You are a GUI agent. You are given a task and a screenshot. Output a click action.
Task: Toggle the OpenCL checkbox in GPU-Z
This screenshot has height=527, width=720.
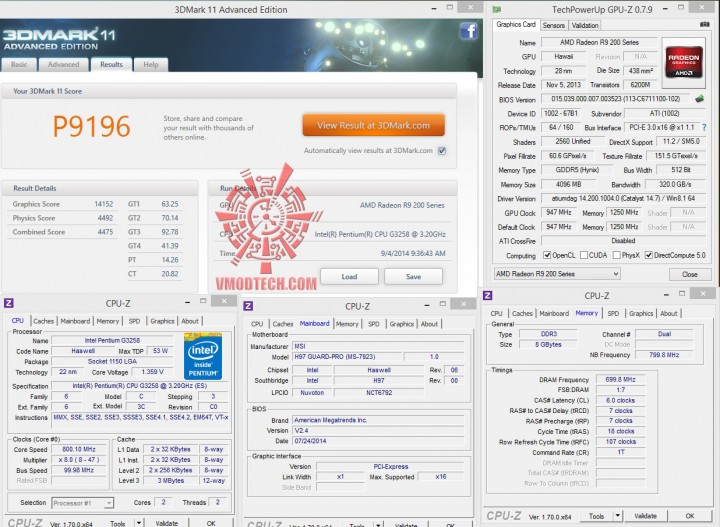pyautogui.click(x=547, y=255)
